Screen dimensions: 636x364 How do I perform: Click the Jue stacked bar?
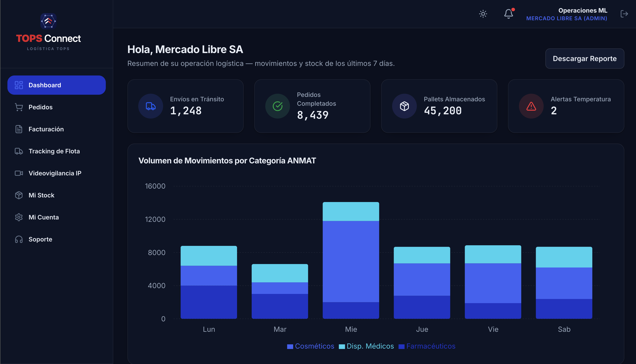(422, 283)
